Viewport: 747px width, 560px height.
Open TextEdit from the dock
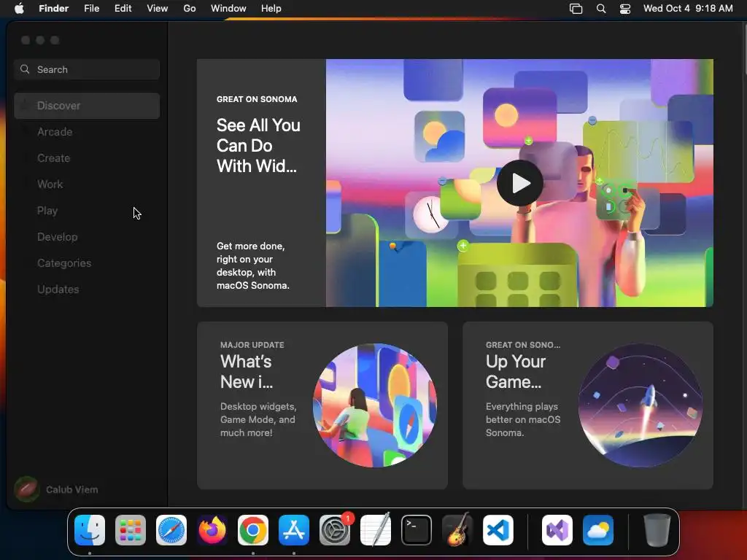[376, 530]
